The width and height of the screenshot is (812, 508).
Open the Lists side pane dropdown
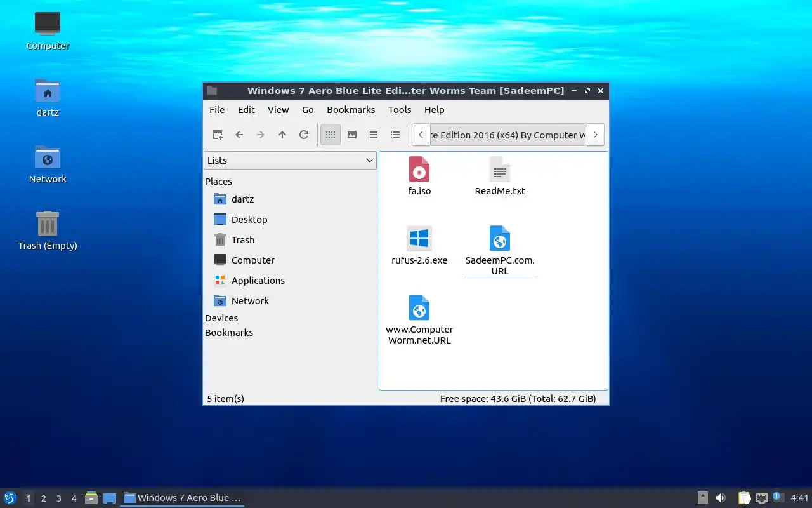tap(290, 161)
